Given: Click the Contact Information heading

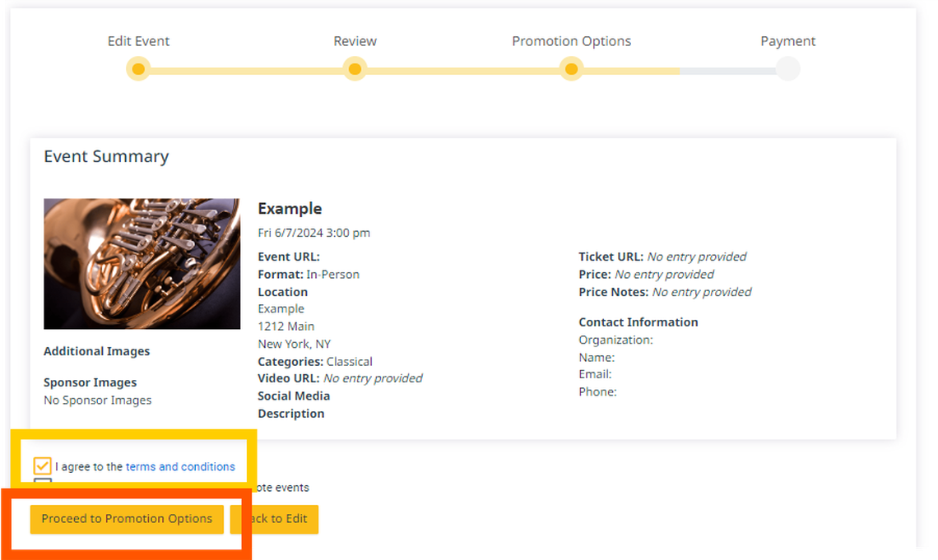Looking at the screenshot, I should (x=638, y=322).
